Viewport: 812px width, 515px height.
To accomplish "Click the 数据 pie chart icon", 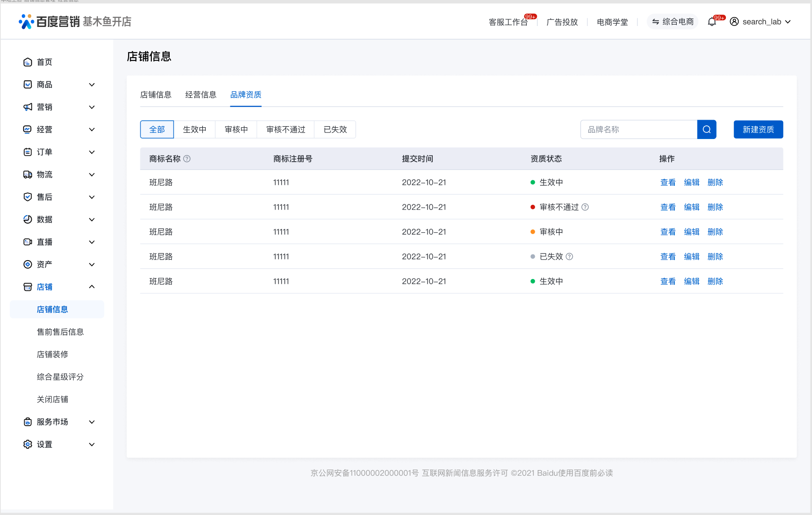I will point(28,219).
